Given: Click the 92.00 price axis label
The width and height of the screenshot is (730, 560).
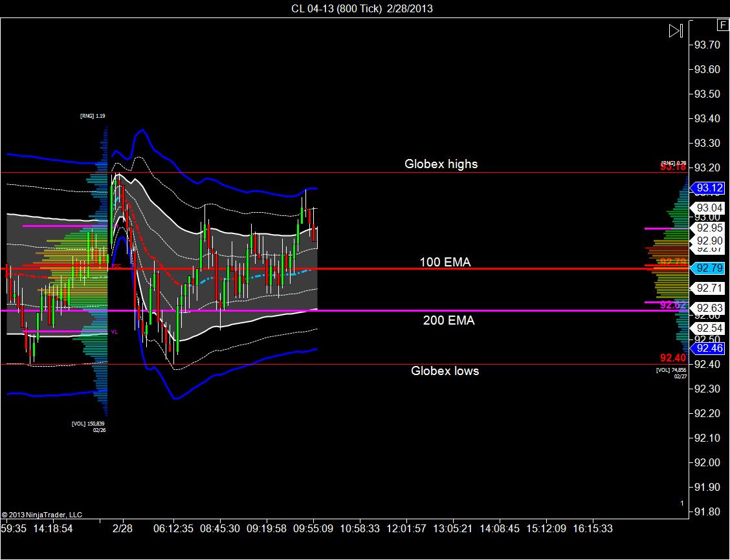Looking at the screenshot, I should 707,463.
